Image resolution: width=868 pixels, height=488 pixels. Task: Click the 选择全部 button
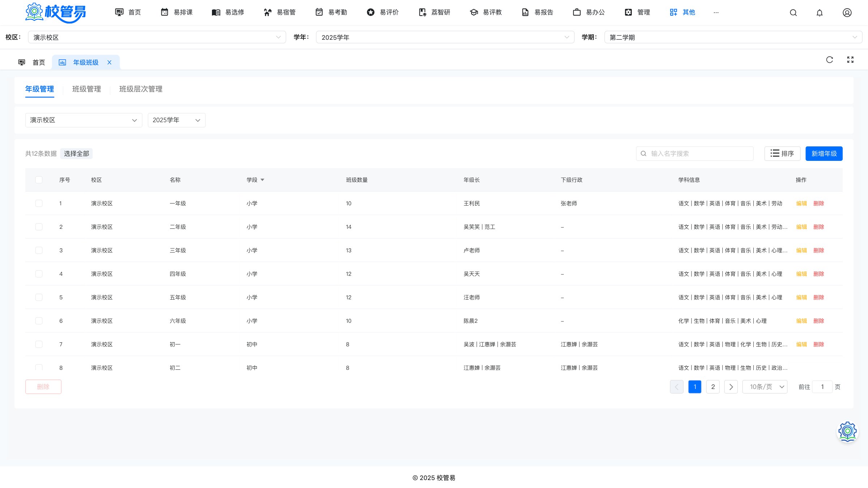point(76,154)
